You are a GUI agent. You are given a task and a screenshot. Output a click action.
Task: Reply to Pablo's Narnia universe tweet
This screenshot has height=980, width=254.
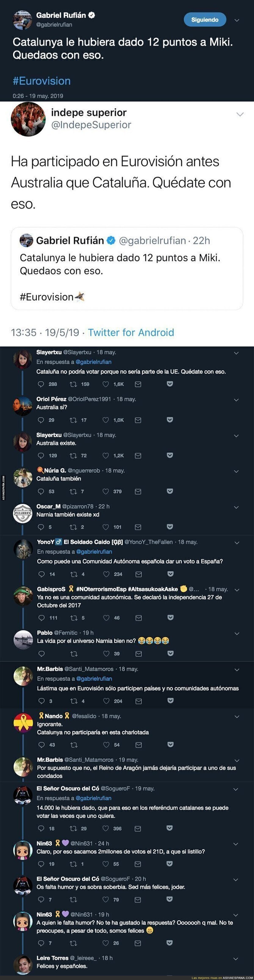pyautogui.click(x=42, y=654)
